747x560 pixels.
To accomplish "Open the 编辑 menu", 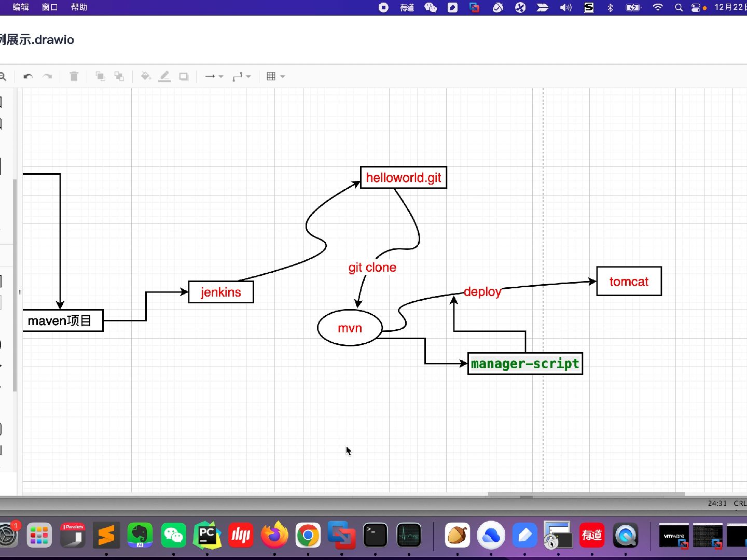I will [x=21, y=7].
